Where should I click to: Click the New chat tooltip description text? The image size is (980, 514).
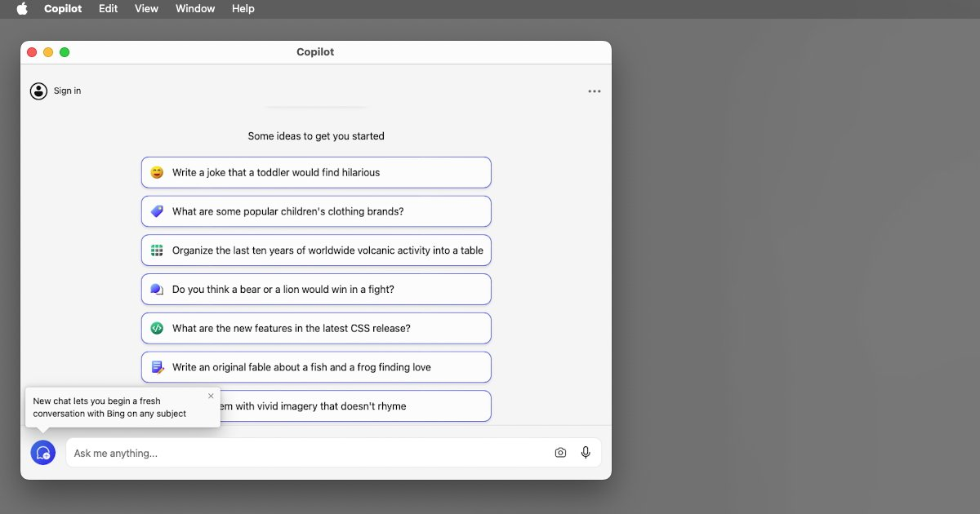pyautogui.click(x=109, y=407)
